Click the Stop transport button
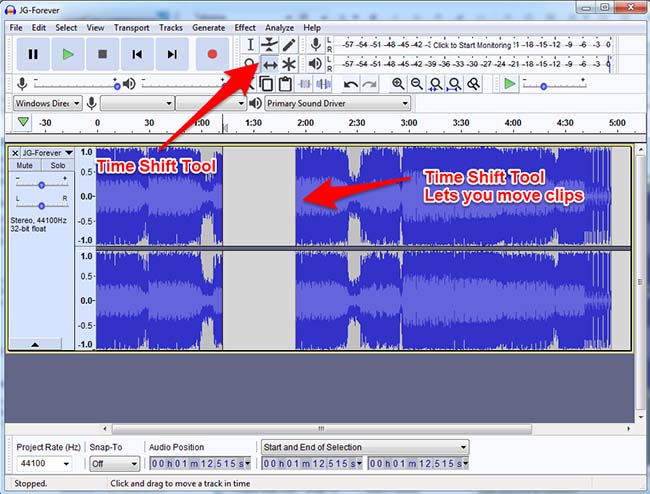This screenshot has height=494, width=650. [102, 54]
